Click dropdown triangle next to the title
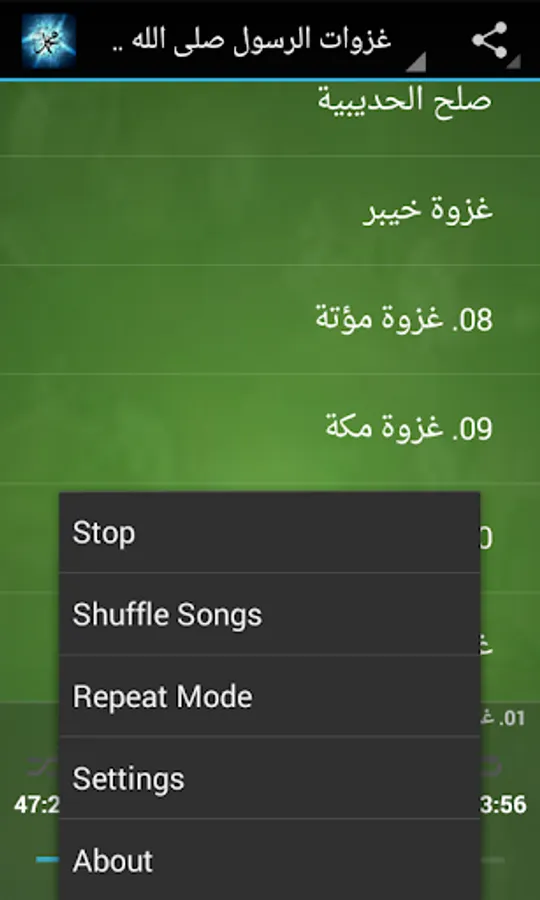This screenshot has width=540, height=900. click(x=416, y=62)
